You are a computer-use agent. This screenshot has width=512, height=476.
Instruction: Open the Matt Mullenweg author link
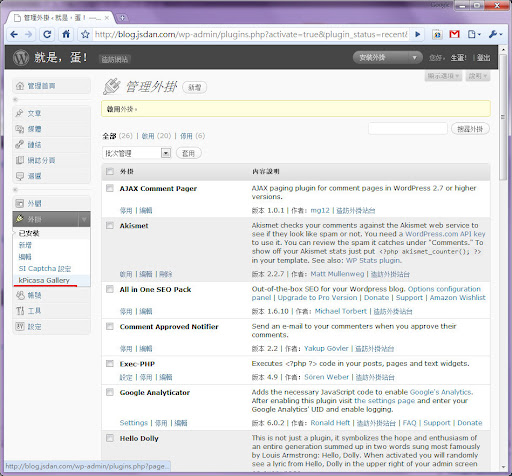click(337, 274)
